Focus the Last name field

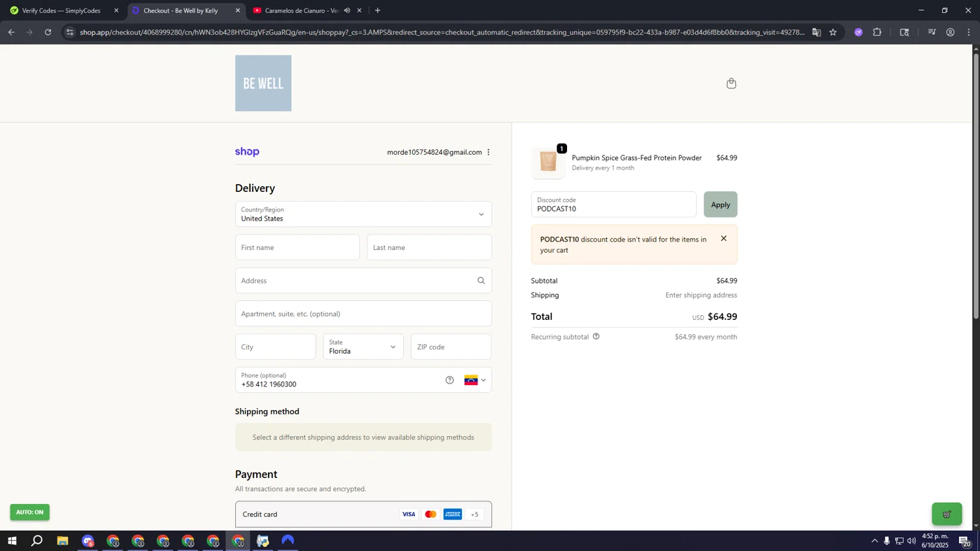point(429,247)
